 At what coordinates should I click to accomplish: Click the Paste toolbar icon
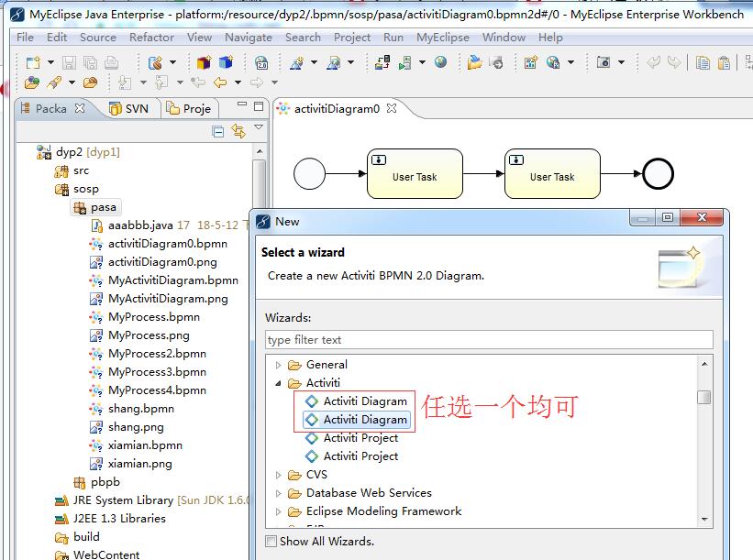coord(724,62)
